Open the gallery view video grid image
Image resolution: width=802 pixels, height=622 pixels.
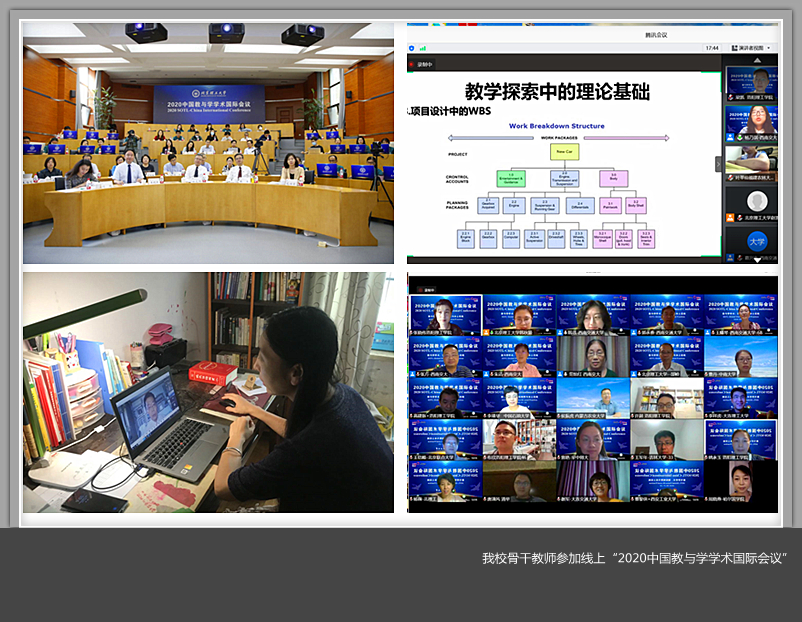592,392
